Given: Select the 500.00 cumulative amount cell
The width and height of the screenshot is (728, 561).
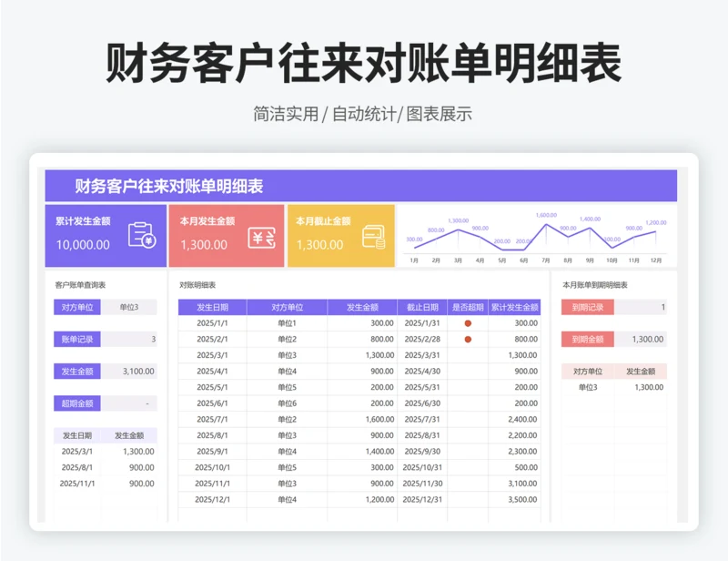Looking at the screenshot, I should pos(514,467).
